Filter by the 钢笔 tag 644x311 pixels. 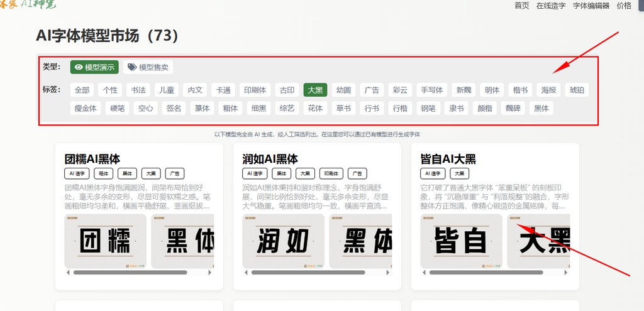click(428, 108)
